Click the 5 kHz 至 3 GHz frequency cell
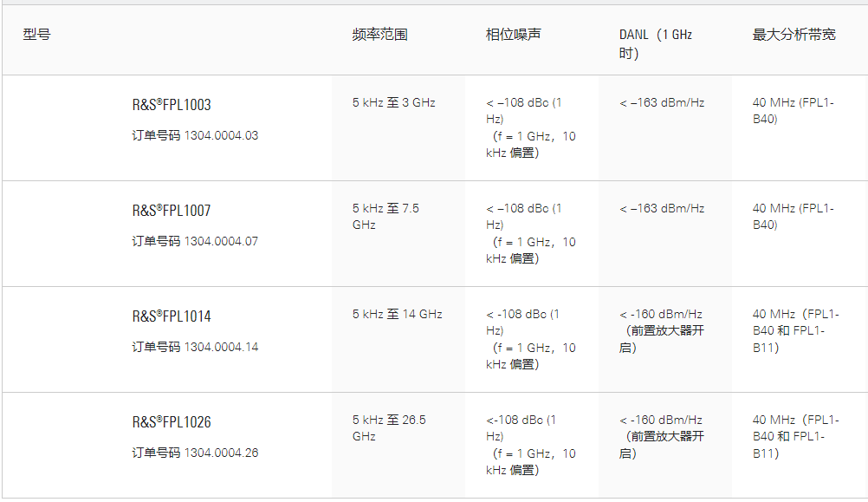Image resolution: width=868 pixels, height=502 pixels. [393, 102]
